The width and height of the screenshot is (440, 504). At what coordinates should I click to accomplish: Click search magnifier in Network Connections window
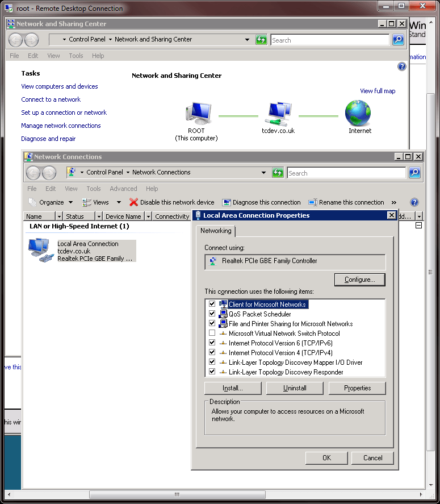(x=414, y=173)
